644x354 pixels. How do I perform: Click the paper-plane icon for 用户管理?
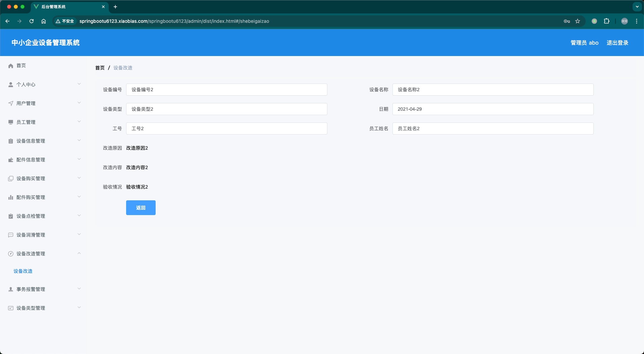[x=11, y=103]
